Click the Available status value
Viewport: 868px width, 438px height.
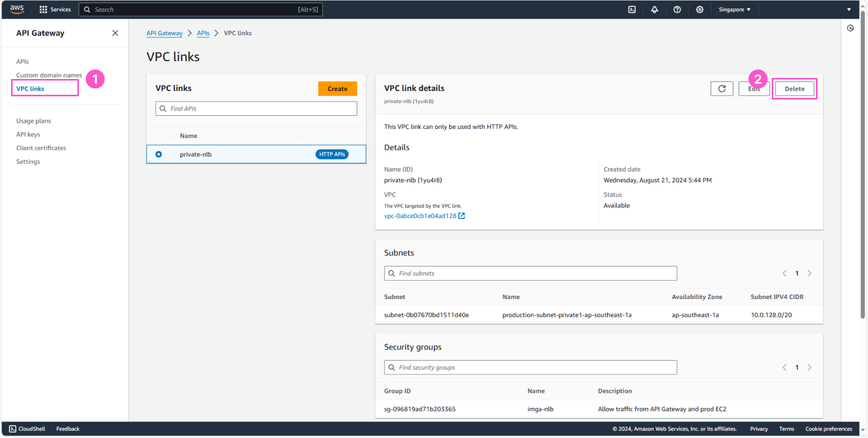click(617, 206)
